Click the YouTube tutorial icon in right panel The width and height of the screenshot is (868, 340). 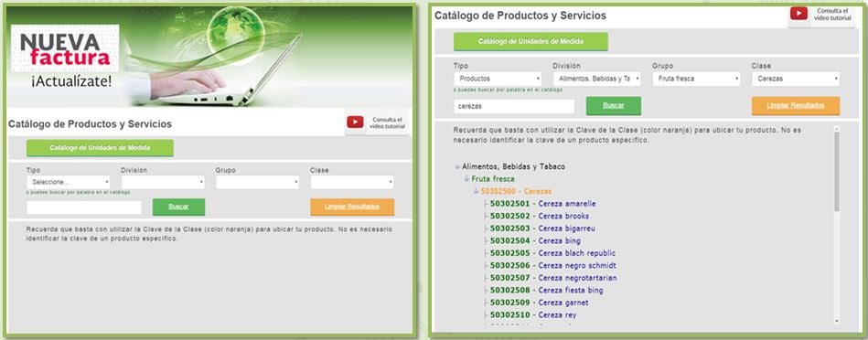point(798,14)
